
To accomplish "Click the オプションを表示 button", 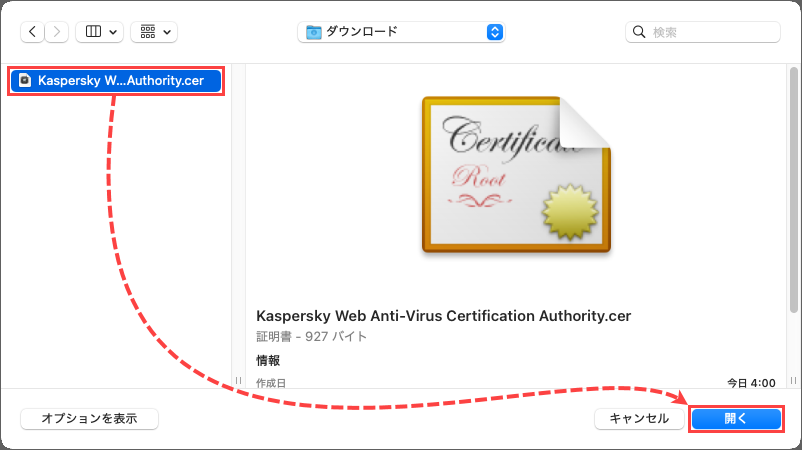I will tap(90, 418).
